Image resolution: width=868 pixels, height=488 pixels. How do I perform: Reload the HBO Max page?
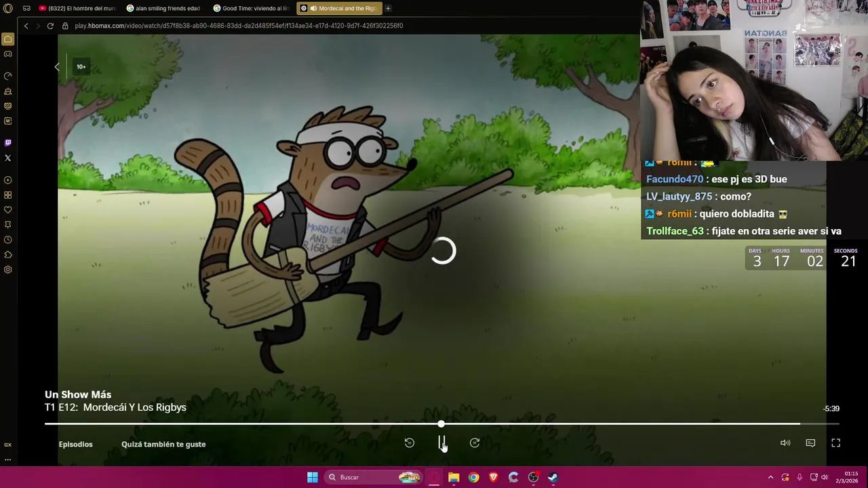pos(50,26)
